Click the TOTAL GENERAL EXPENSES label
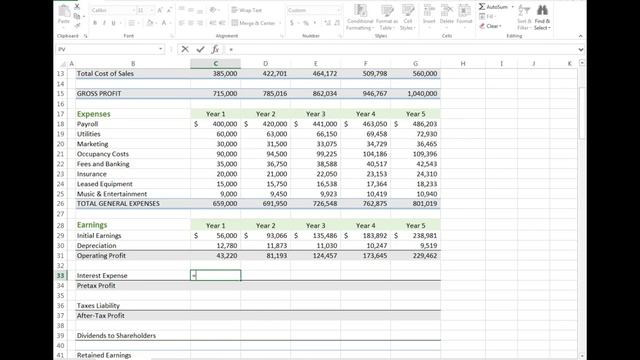Image resolution: width=640 pixels, height=360 pixels. tap(118, 204)
